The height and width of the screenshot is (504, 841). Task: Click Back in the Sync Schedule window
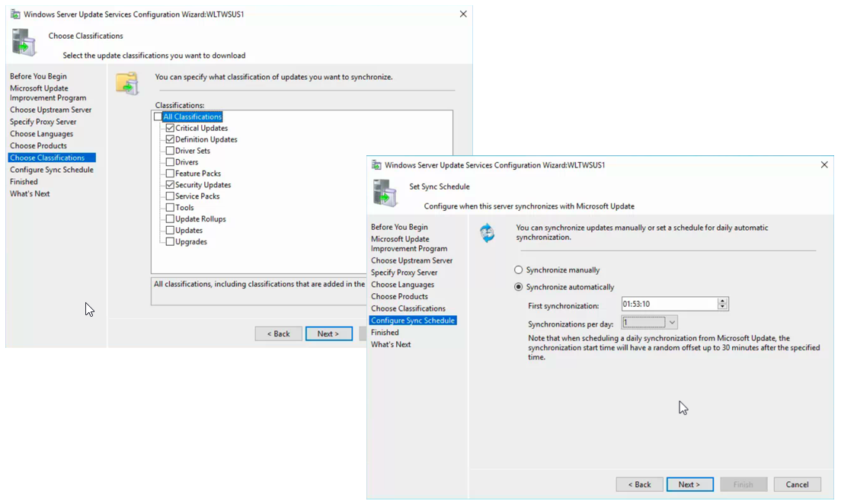click(639, 484)
